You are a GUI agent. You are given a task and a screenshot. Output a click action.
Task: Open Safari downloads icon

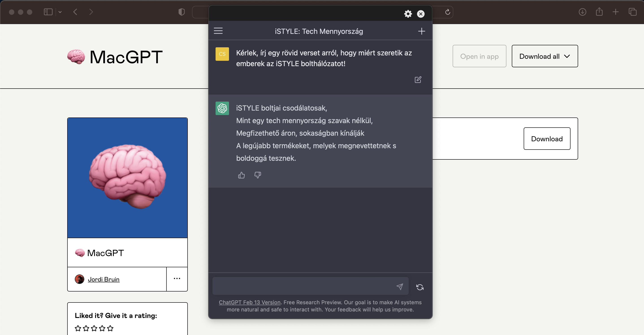pos(582,12)
